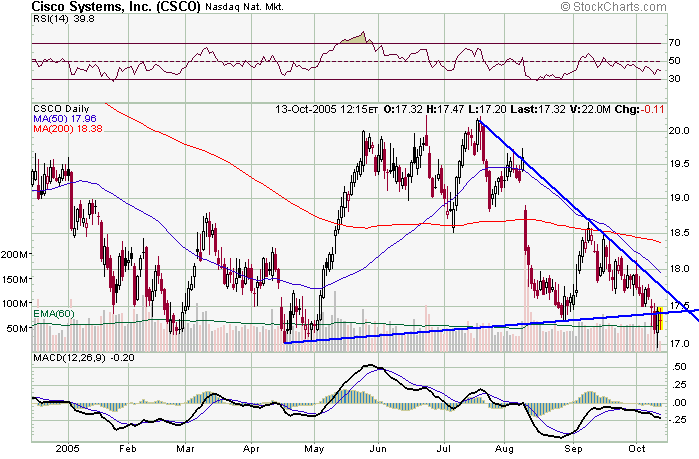Click the MACD .00 axis label
The image size is (699, 459).
678,403
